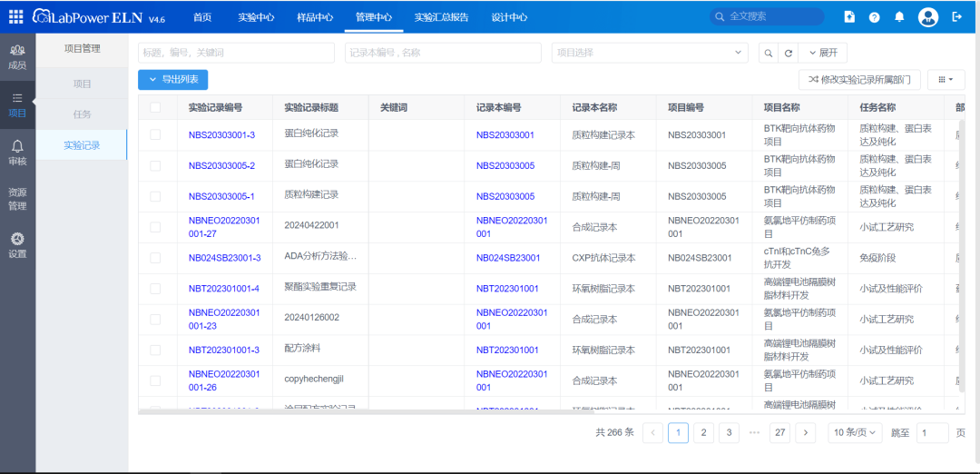
Task: Toggle the select-all header checkbox
Action: [x=155, y=107]
